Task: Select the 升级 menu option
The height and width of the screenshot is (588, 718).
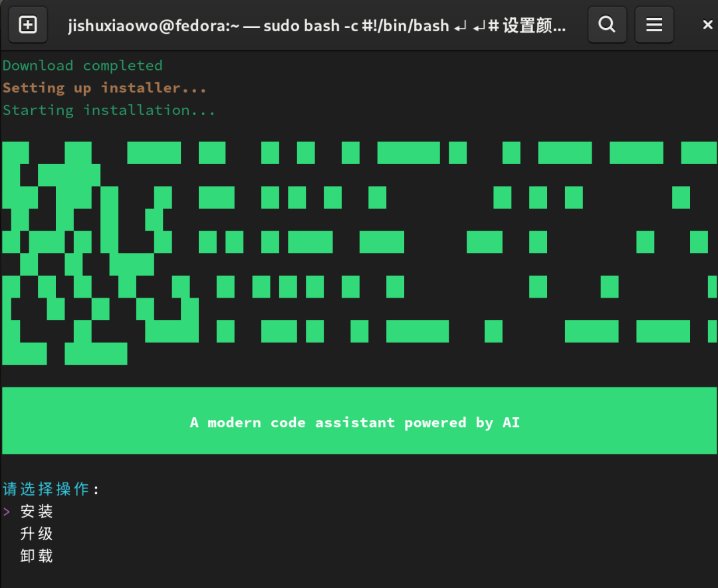Action: (x=37, y=534)
